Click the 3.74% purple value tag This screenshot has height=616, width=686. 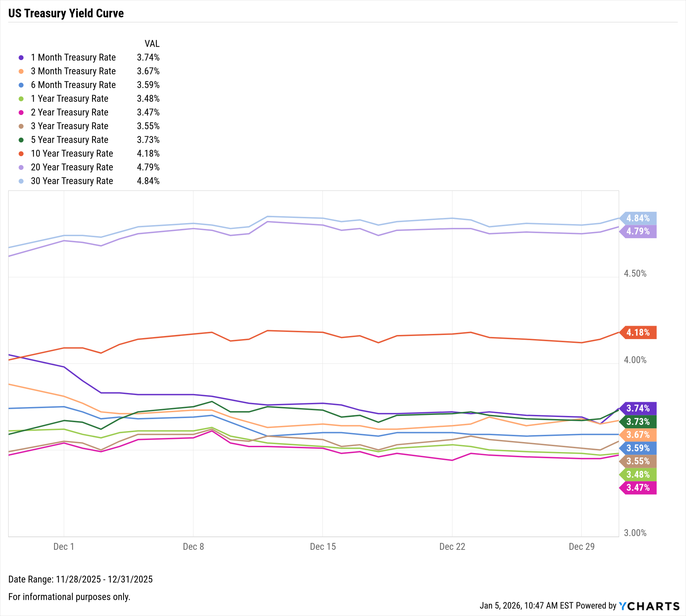pos(638,408)
